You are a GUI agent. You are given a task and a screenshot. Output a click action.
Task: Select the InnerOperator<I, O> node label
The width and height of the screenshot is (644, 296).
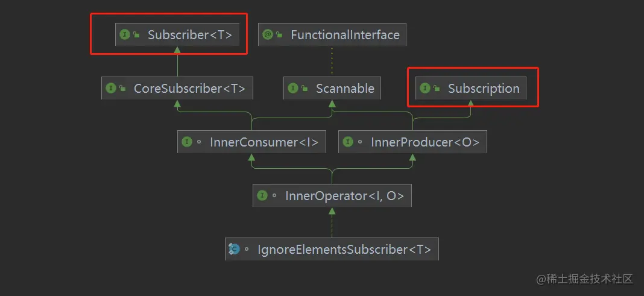point(344,196)
